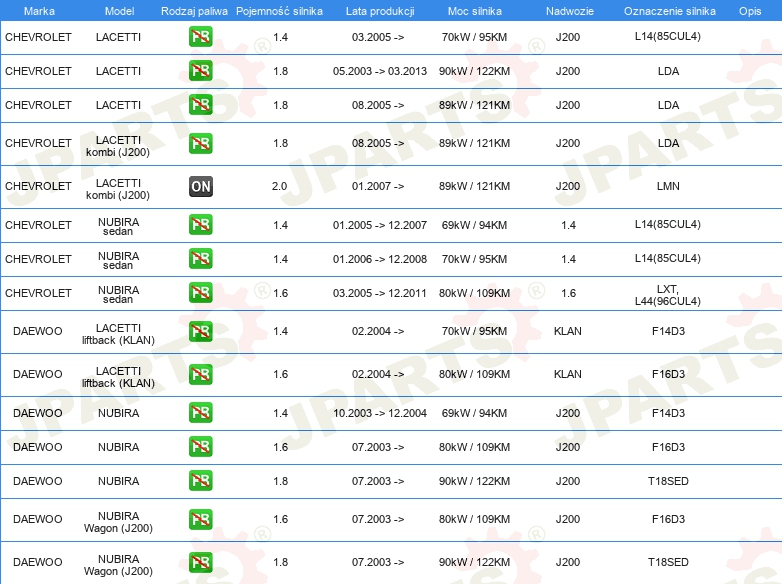This screenshot has height=584, width=782.
Task: Click the F16D3 code in Lacetti liftback row
Action: point(668,374)
